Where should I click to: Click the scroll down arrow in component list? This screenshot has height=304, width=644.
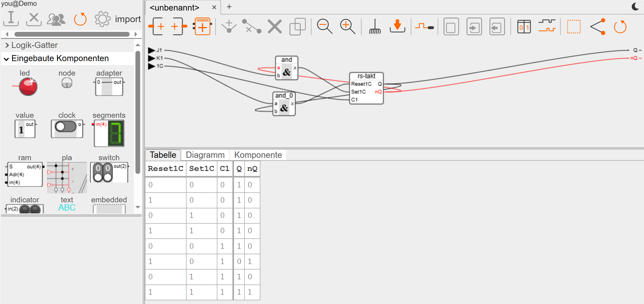click(x=138, y=207)
